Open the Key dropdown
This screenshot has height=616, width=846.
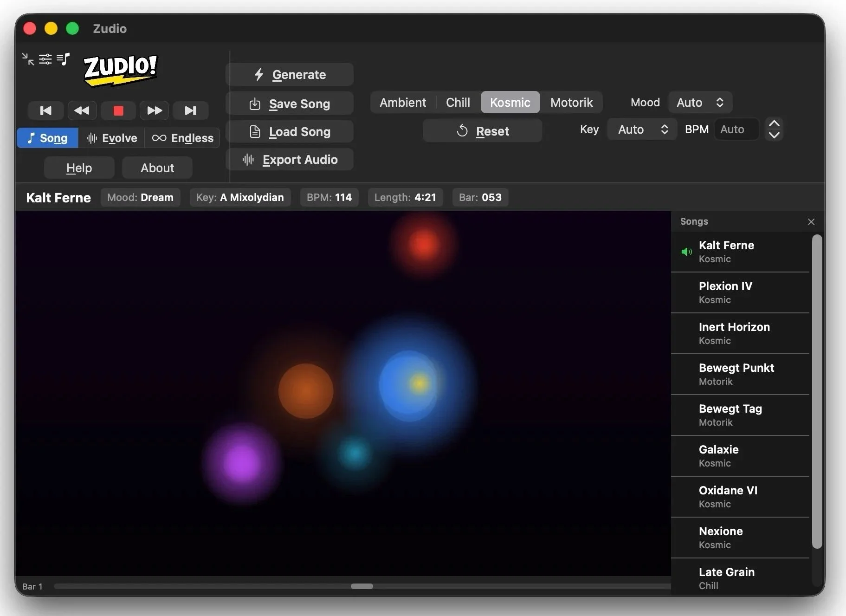(x=641, y=130)
